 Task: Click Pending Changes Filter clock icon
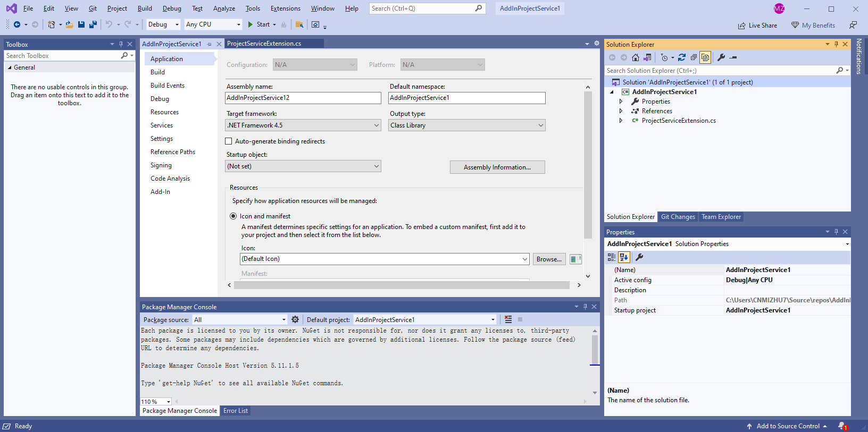pos(665,57)
